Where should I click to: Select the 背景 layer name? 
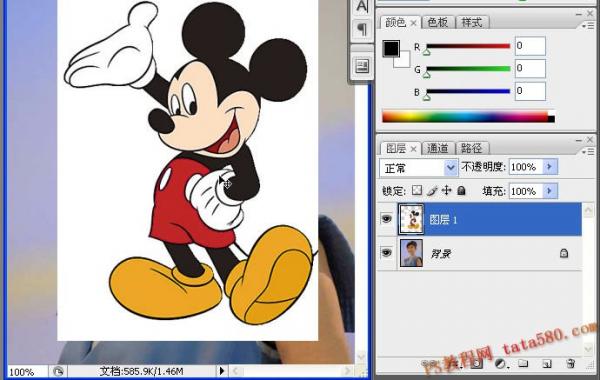441,253
